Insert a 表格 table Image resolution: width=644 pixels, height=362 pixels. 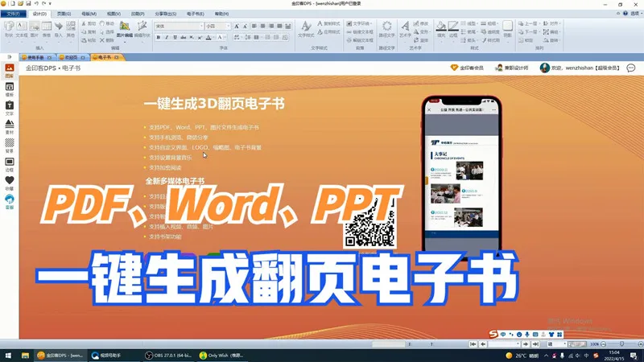[47, 29]
